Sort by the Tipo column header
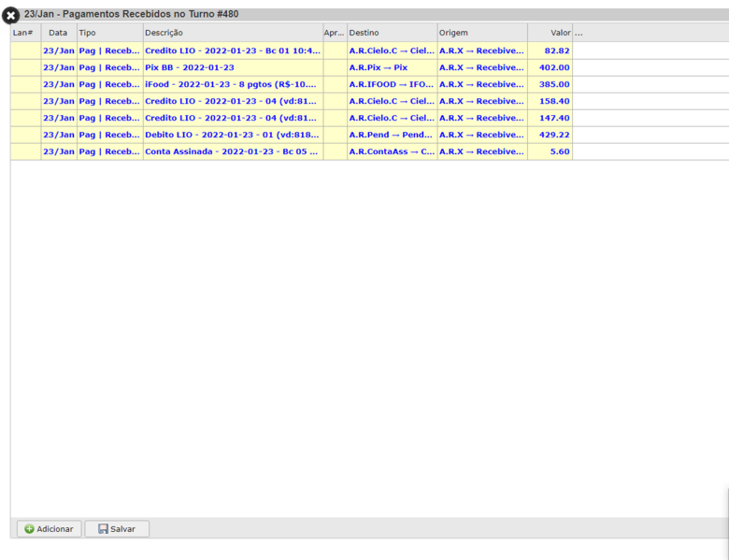This screenshot has height=560, width=729. pyautogui.click(x=109, y=33)
